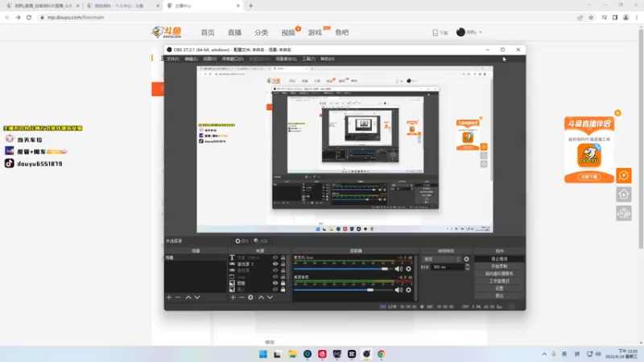Click Studio Mode button in Controls

[x=499, y=281]
